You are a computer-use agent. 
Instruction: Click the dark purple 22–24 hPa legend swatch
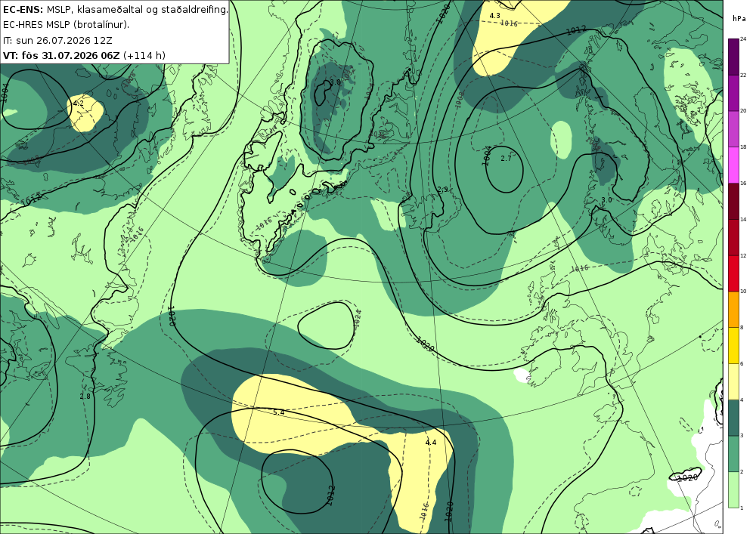coord(733,57)
